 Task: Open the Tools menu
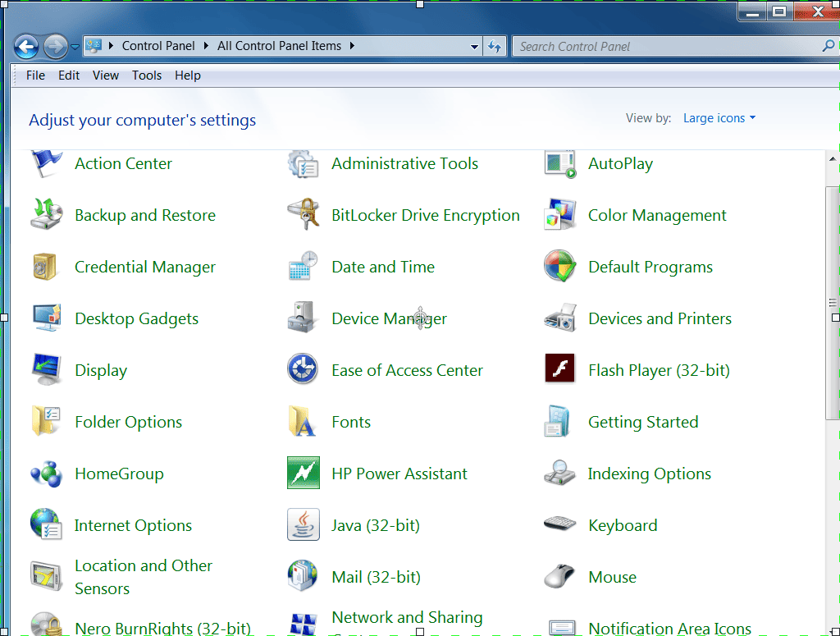coord(147,75)
